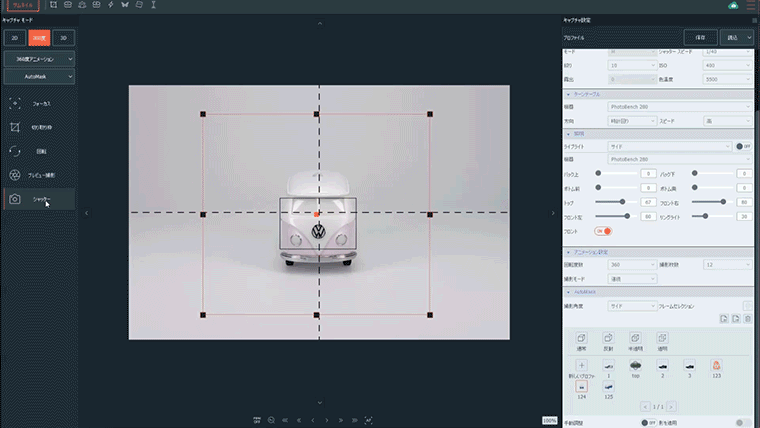Screen dimensions: 760x428
Task: Open the サムネイル tab at top left
Action: click(x=23, y=5)
